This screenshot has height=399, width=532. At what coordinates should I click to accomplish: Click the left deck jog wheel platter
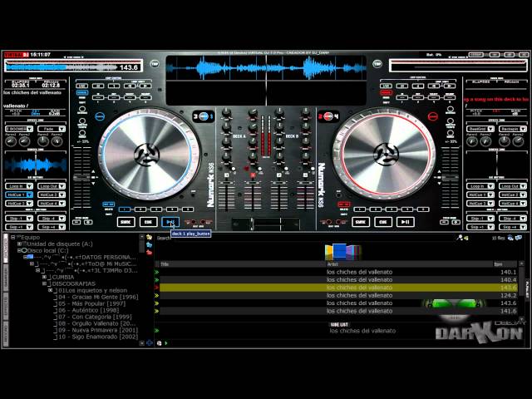click(x=147, y=155)
